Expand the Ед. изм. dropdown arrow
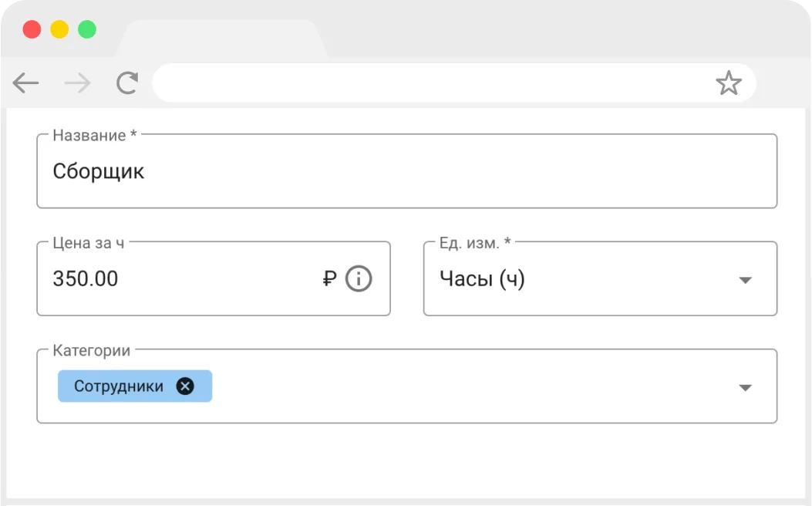 [745, 280]
